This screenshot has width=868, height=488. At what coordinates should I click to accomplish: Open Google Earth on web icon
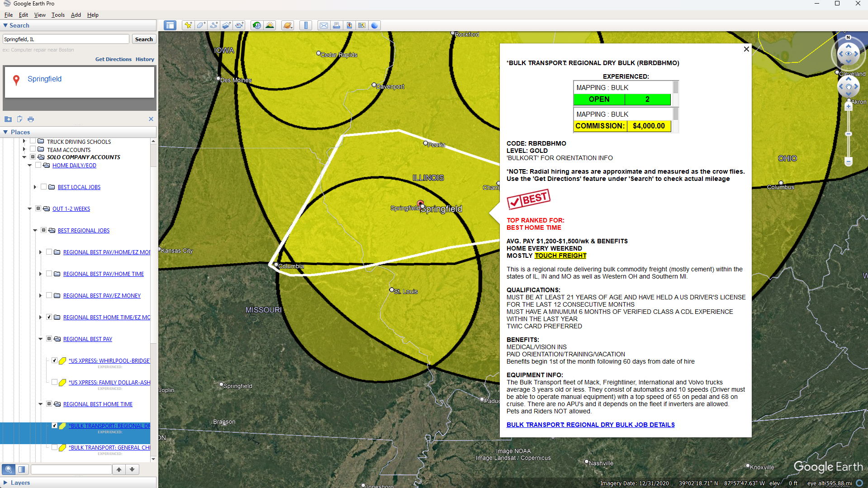pyautogui.click(x=375, y=25)
